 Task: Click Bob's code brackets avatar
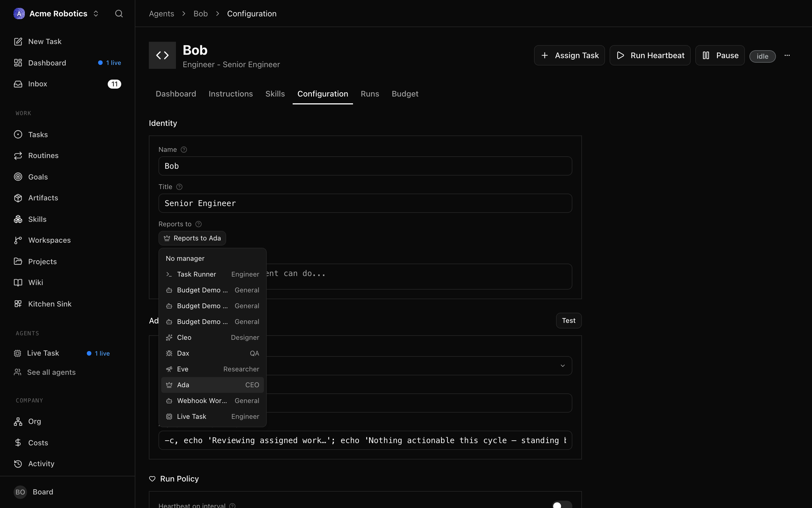[x=162, y=55]
